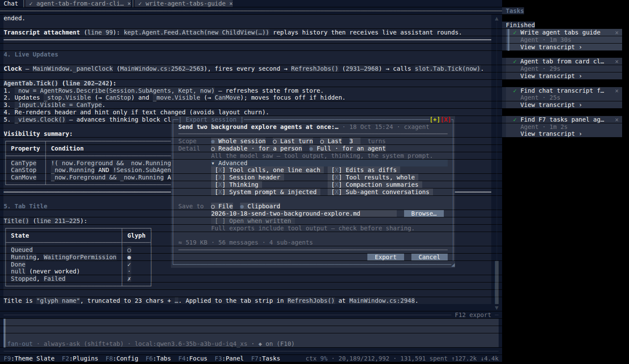The height and width of the screenshot is (364, 629).
Task: Uncheck System prompt & injected
Action: pyautogui.click(x=266, y=192)
